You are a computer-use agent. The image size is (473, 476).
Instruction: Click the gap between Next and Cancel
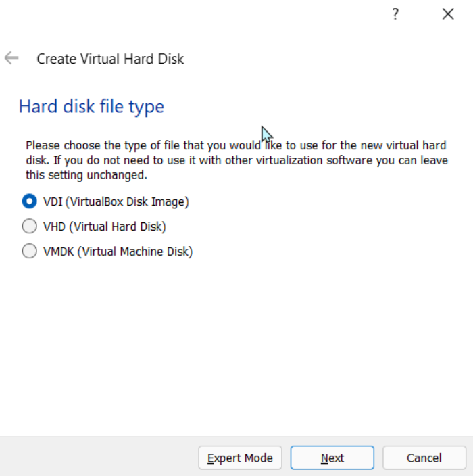tap(378, 458)
